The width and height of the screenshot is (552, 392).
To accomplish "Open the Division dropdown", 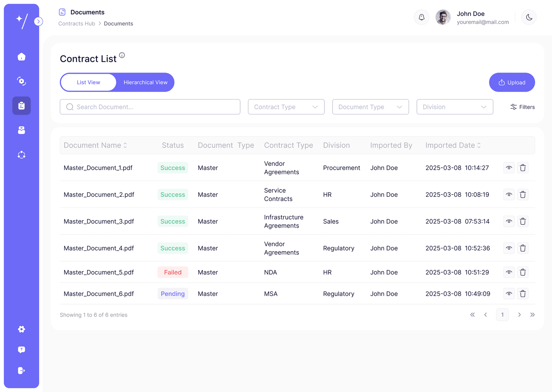I will point(455,107).
